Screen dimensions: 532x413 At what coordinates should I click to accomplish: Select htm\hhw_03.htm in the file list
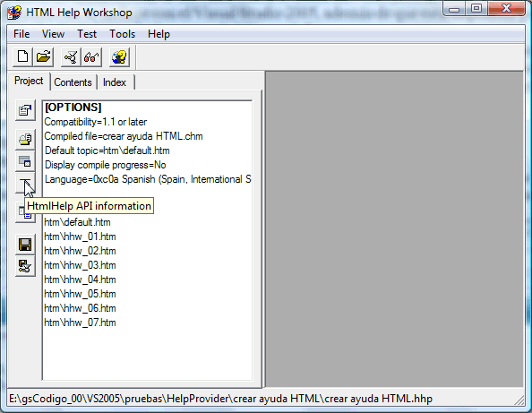tap(80, 265)
